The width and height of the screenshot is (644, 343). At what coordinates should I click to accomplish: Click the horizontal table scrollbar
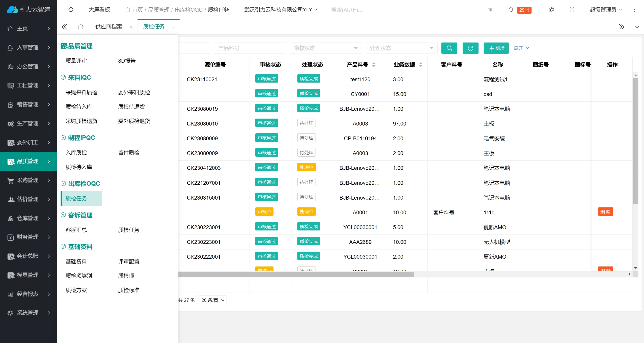pos(296,275)
